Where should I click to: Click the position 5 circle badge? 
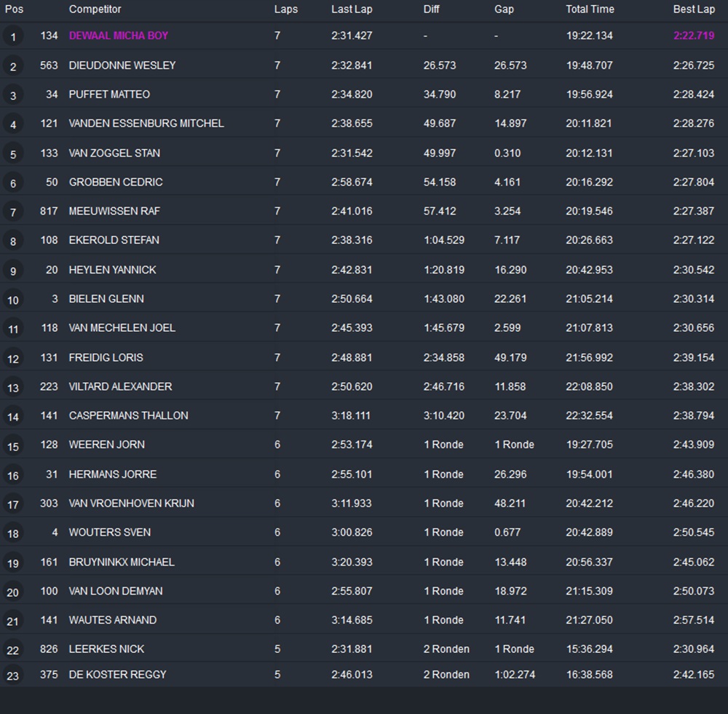coord(12,154)
